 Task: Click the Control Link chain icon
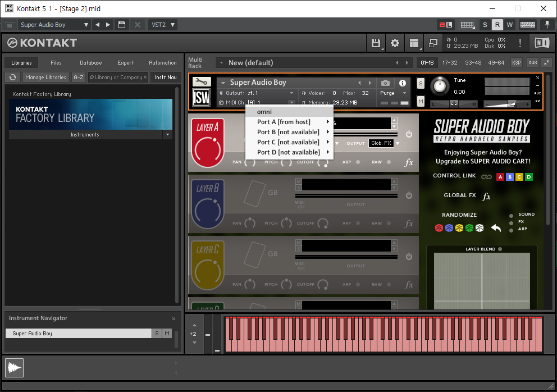[486, 177]
